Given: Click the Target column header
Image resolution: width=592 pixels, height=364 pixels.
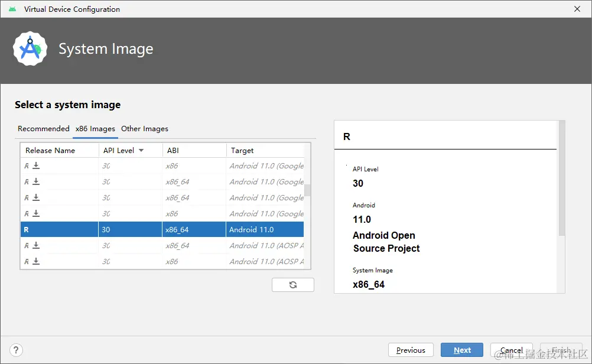Looking at the screenshot, I should [265, 150].
